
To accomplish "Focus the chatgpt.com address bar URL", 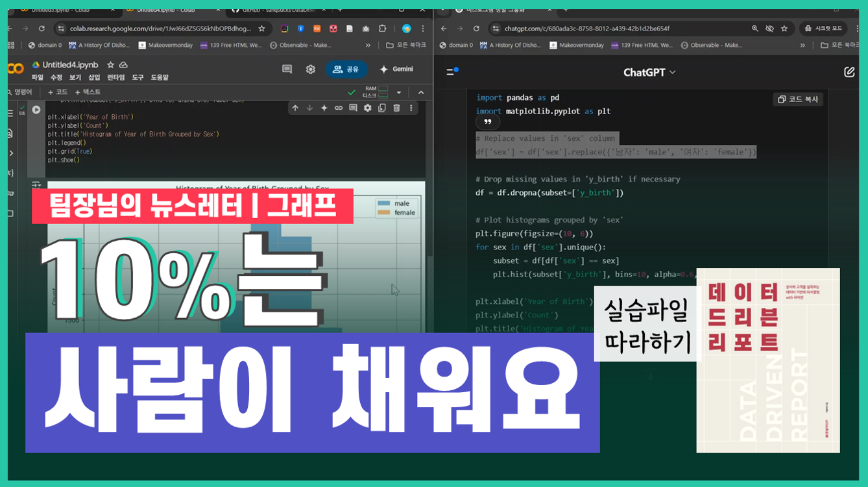I will point(587,29).
